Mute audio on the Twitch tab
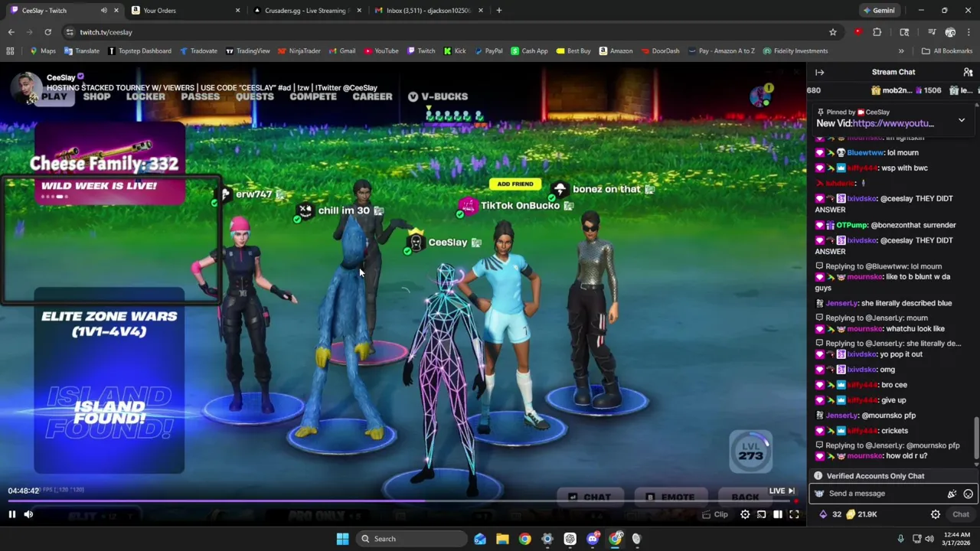 pos(103,11)
